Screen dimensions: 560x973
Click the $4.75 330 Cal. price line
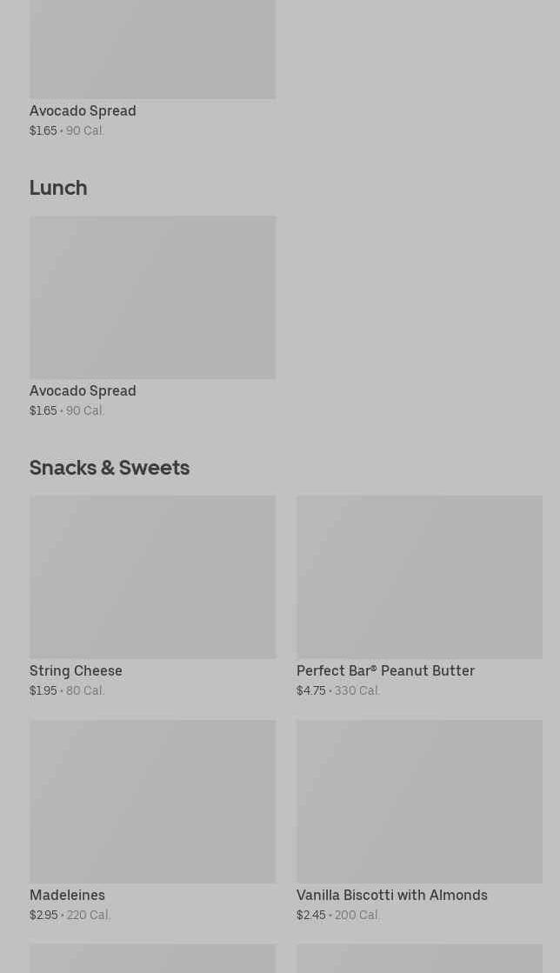(338, 691)
